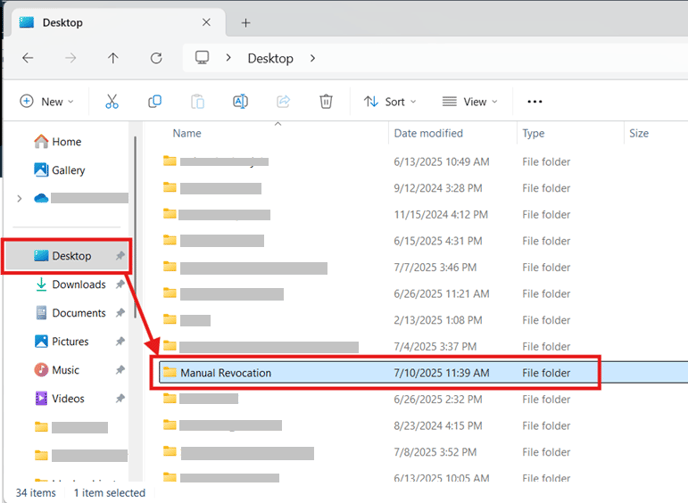Expand the OneDrive tree node chevron

pyautogui.click(x=19, y=199)
